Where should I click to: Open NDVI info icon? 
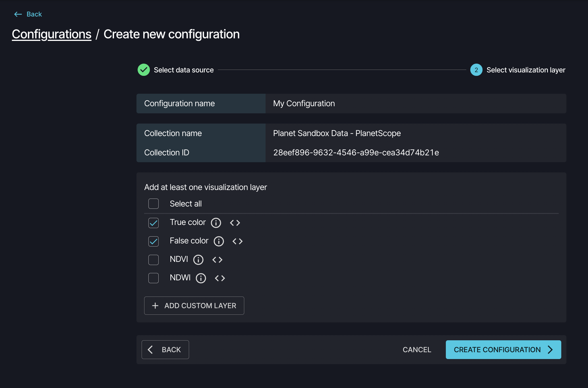pyautogui.click(x=198, y=260)
